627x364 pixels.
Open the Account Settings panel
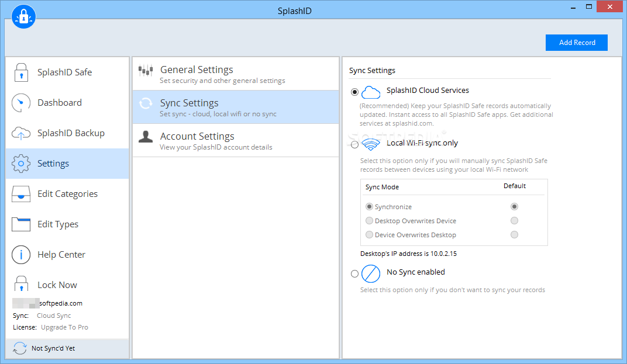236,140
